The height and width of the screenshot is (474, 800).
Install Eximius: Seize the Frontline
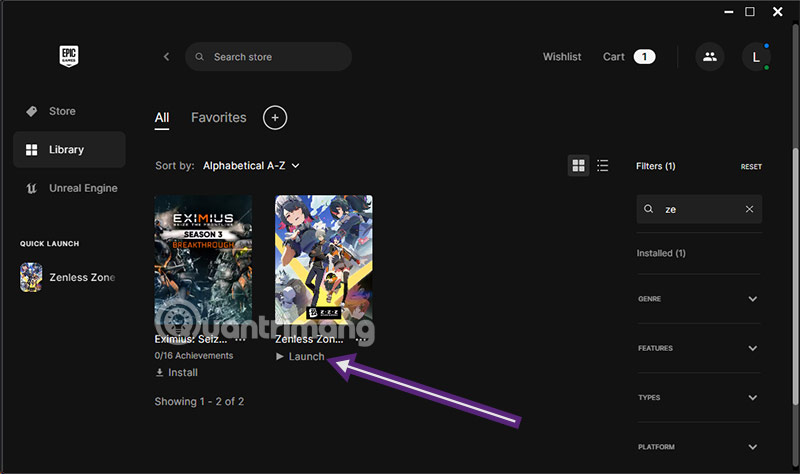pyautogui.click(x=177, y=372)
